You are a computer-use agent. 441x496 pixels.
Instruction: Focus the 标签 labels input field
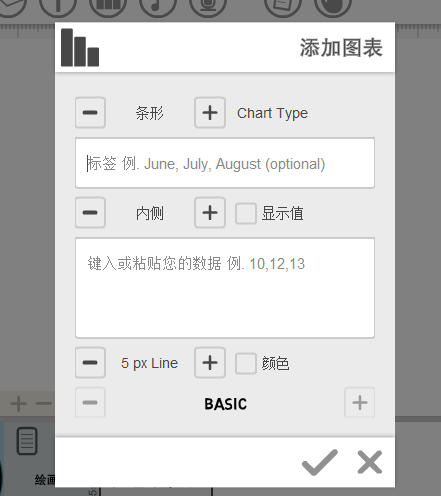click(x=225, y=163)
